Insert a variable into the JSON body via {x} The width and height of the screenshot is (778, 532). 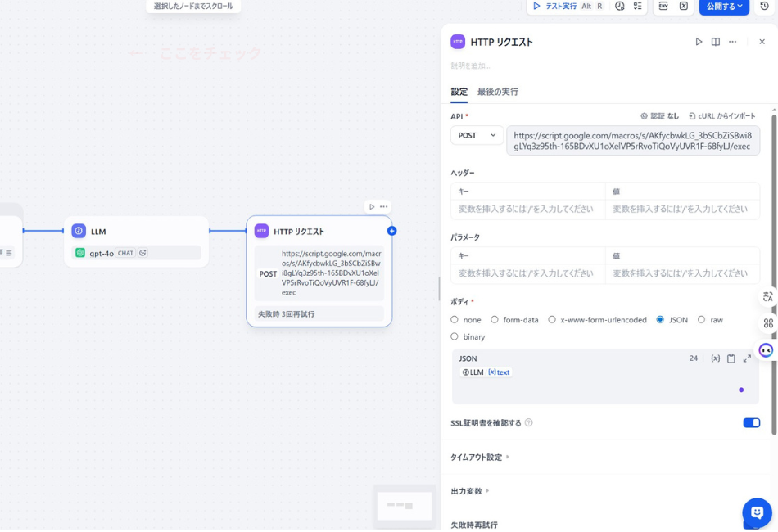[x=715, y=358]
